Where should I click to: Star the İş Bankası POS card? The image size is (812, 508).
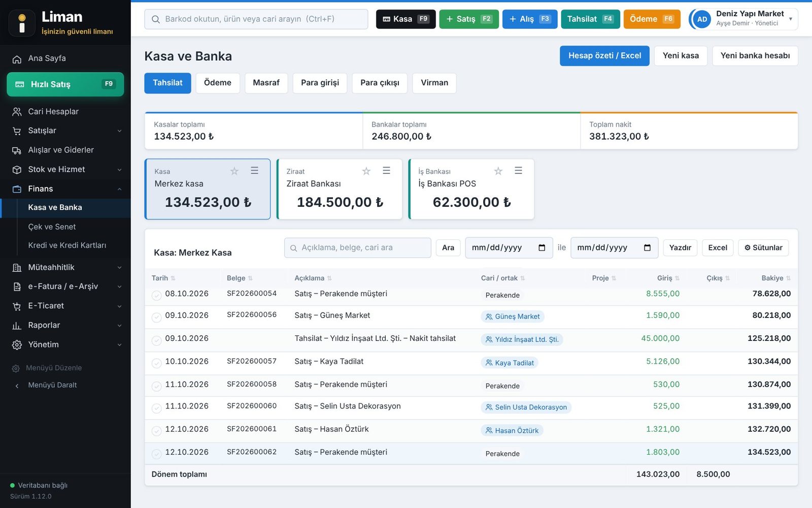(498, 171)
